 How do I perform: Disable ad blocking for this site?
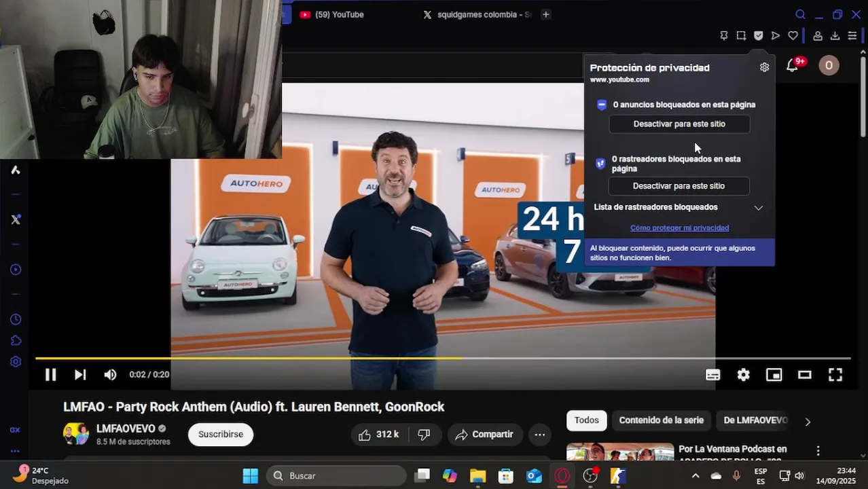[679, 124]
